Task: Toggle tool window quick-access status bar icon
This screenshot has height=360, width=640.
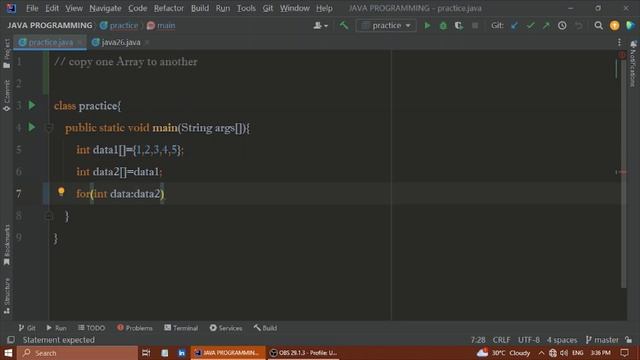Action: pyautogui.click(x=11, y=340)
